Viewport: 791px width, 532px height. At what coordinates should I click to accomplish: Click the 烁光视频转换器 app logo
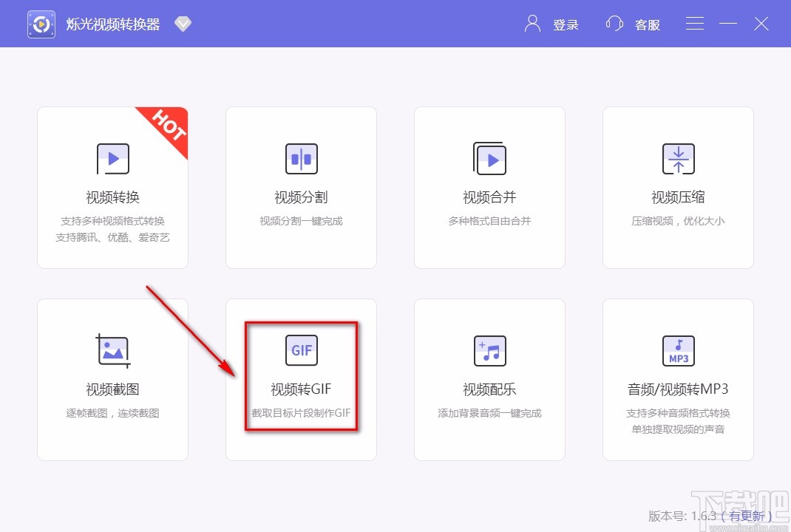[41, 23]
